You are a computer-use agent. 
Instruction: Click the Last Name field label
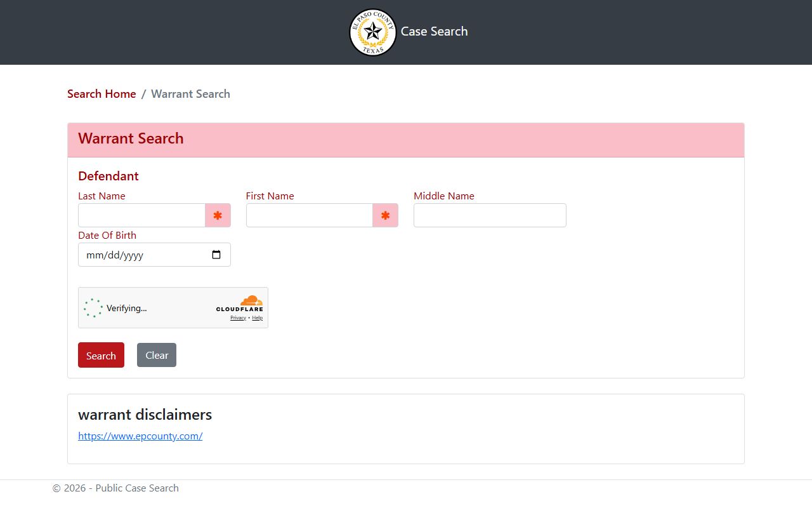(101, 196)
